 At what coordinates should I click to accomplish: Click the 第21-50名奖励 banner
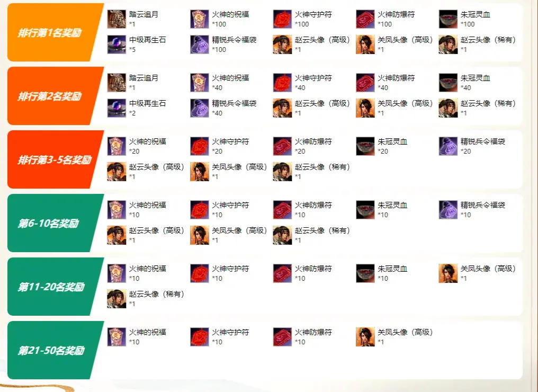[x=55, y=350]
